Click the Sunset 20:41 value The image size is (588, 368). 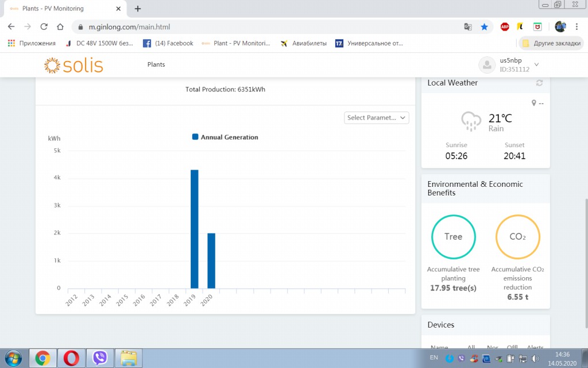514,156
